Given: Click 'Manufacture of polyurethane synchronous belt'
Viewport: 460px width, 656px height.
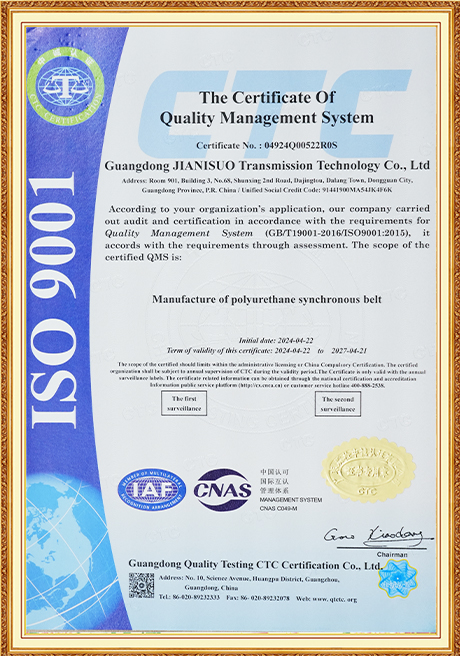Looking at the screenshot, I should click(267, 300).
